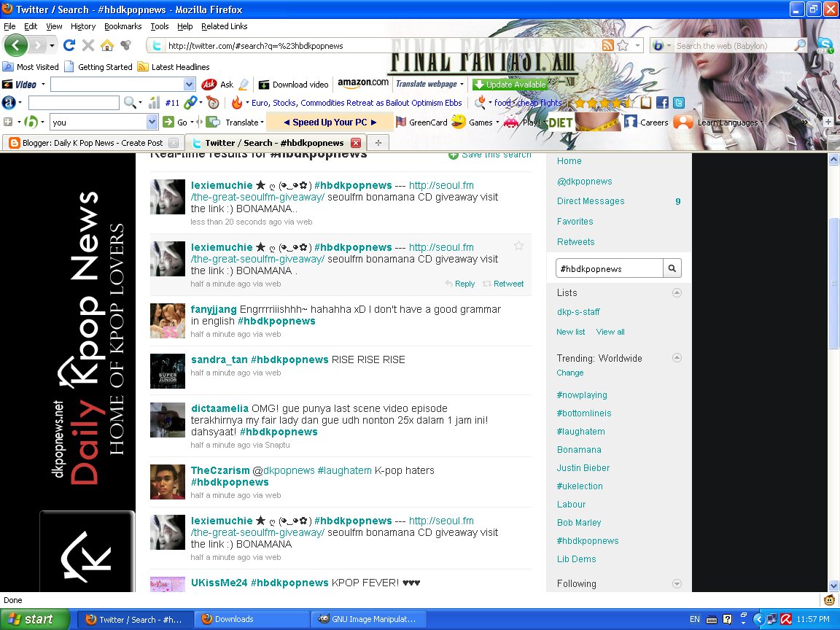Expand the Following section arrow
840x630 pixels.
(x=677, y=583)
